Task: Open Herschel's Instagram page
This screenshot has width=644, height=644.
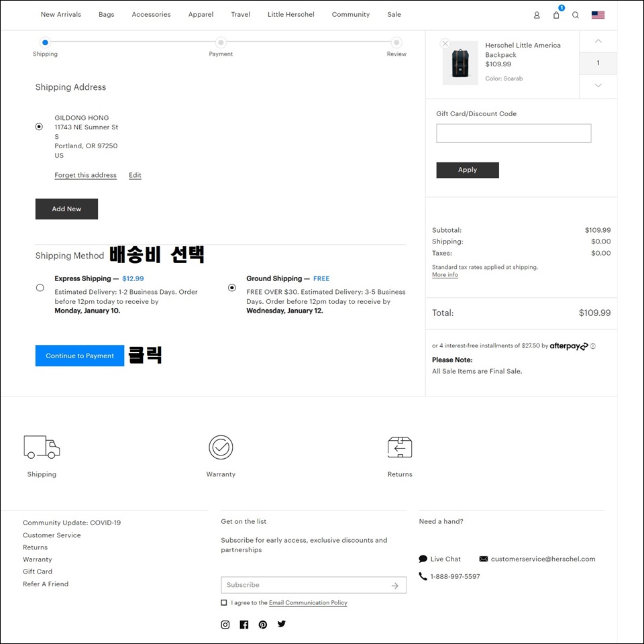Action: click(225, 625)
